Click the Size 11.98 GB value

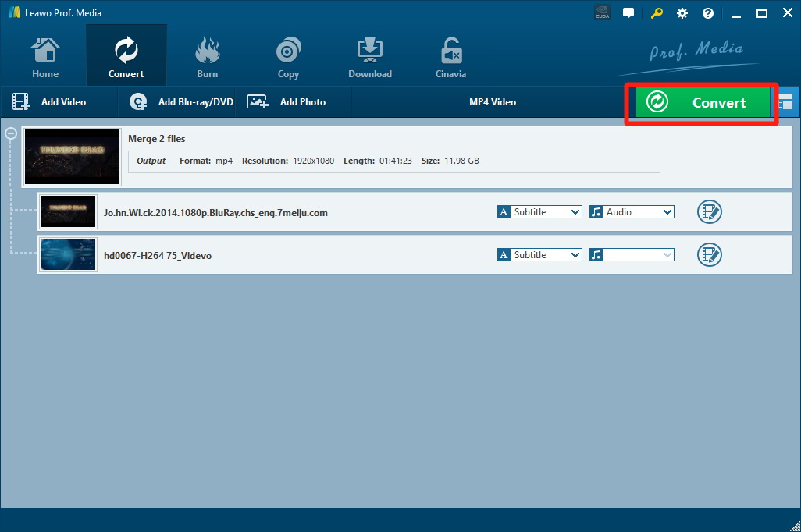click(x=461, y=161)
